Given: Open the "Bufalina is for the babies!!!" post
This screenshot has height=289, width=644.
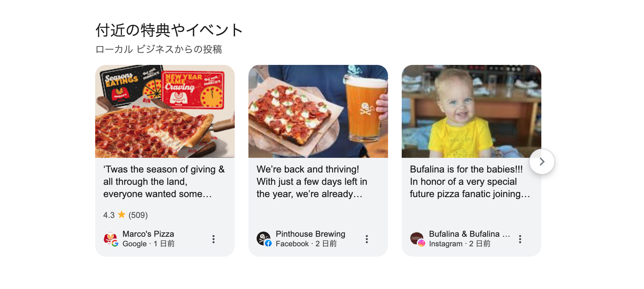Looking at the screenshot, I should (x=470, y=181).
